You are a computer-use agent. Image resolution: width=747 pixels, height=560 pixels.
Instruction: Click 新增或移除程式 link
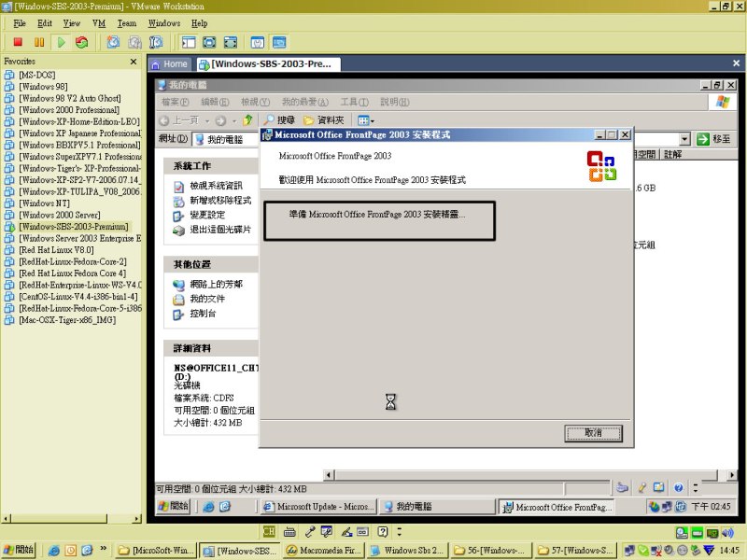click(x=220, y=201)
